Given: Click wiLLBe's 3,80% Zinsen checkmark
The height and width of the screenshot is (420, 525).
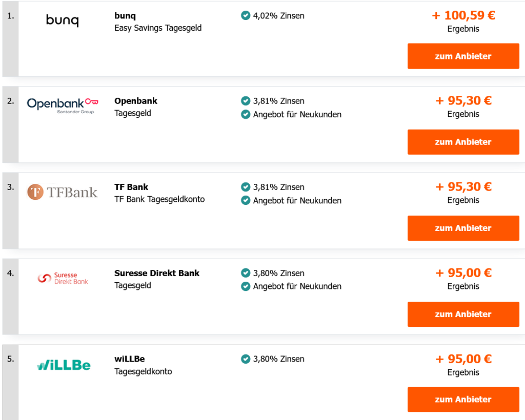Looking at the screenshot, I should pos(246,359).
